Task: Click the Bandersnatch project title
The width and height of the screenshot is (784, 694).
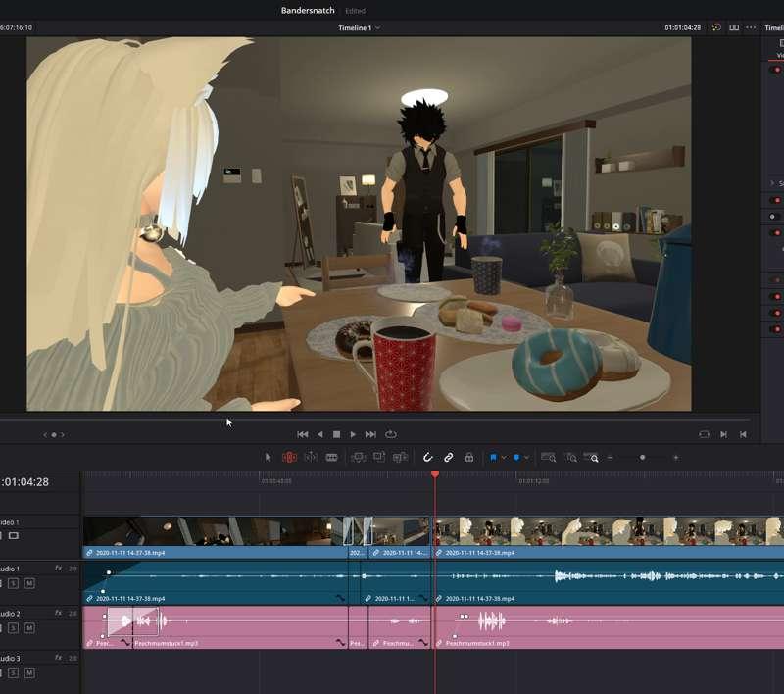Action: point(308,10)
